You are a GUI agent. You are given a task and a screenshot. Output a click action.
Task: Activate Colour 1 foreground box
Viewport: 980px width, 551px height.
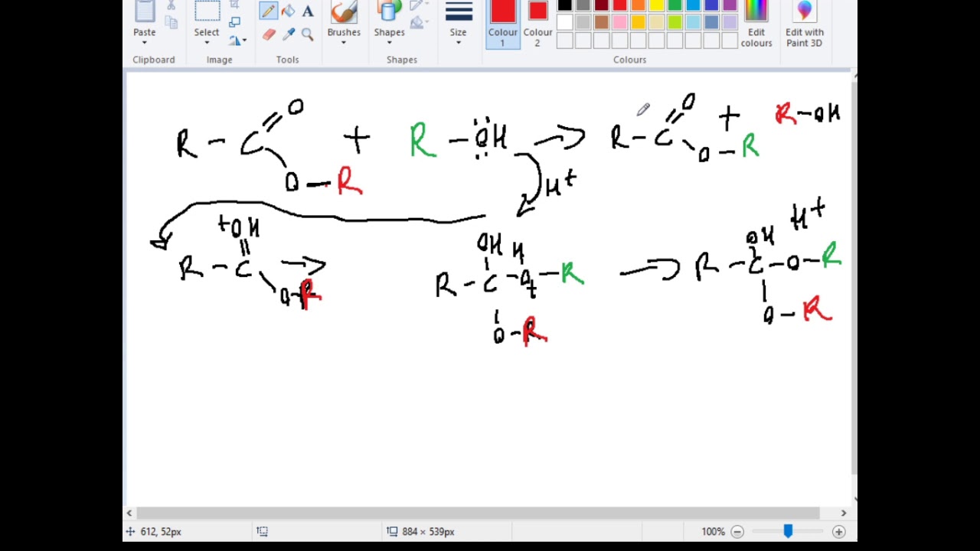click(503, 23)
